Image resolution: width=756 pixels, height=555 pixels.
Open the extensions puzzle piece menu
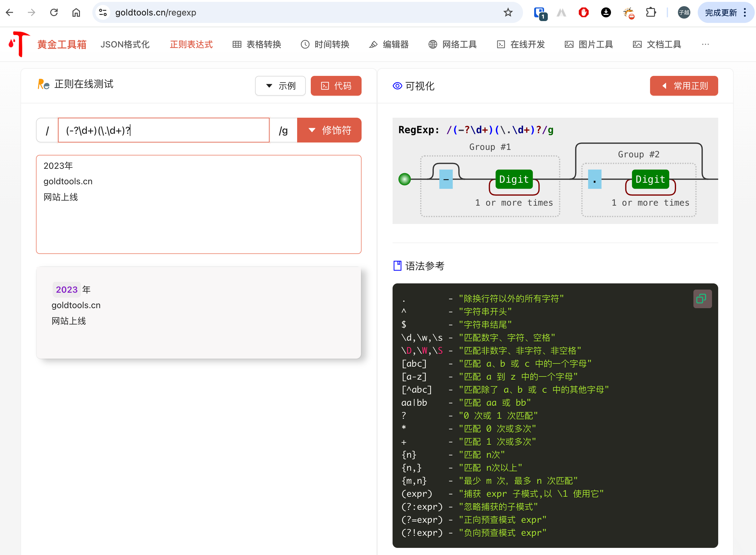point(651,12)
